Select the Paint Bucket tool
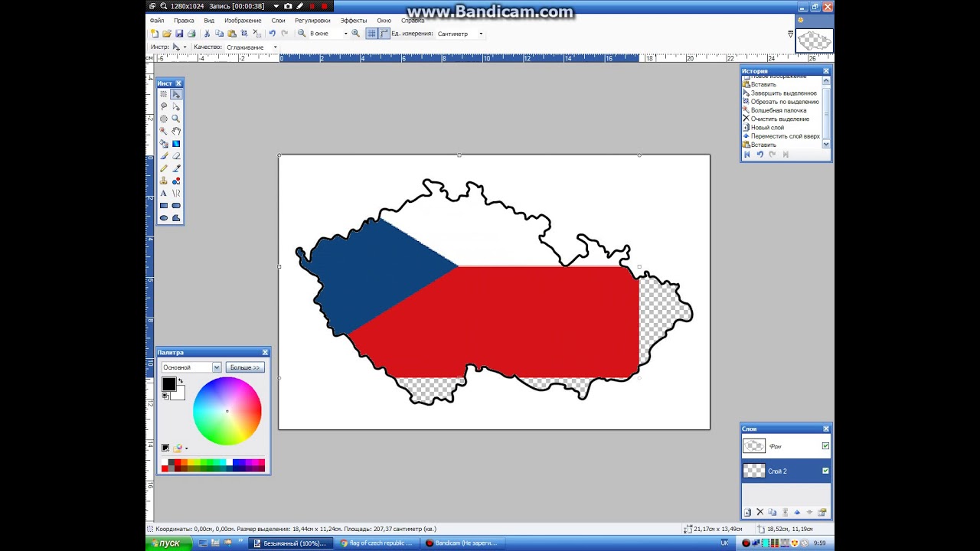This screenshot has height=551, width=980. point(163,143)
